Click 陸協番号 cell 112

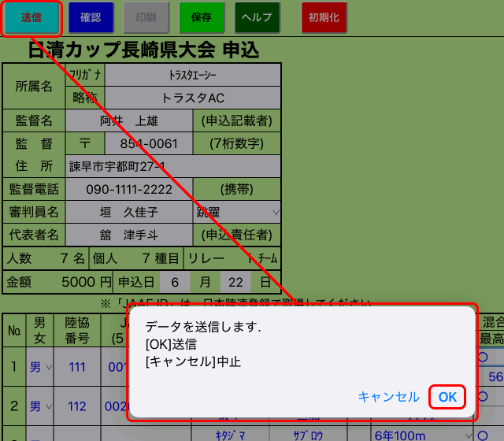[77, 406]
